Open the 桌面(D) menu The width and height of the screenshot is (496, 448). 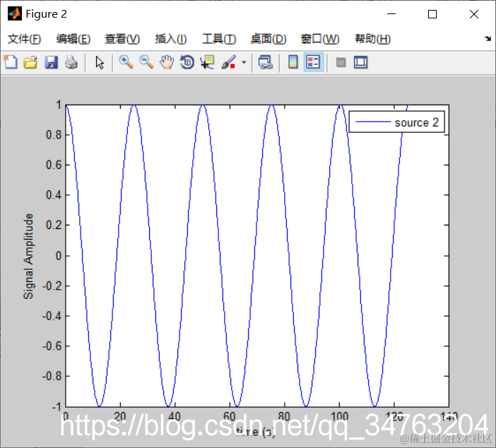268,39
